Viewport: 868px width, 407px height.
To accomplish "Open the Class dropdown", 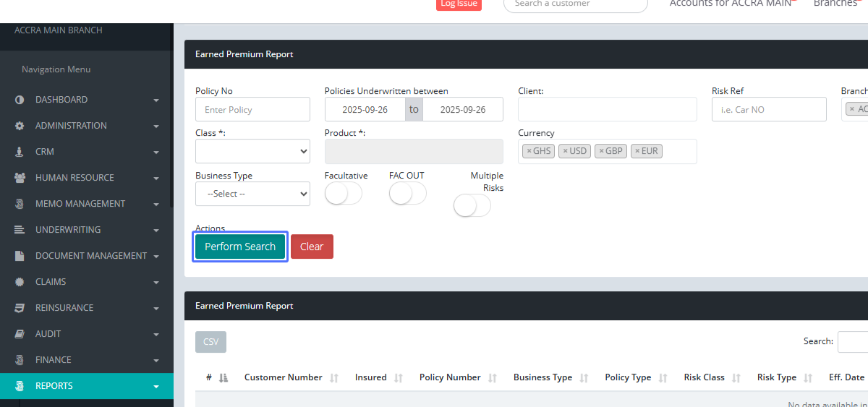I will click(x=252, y=151).
